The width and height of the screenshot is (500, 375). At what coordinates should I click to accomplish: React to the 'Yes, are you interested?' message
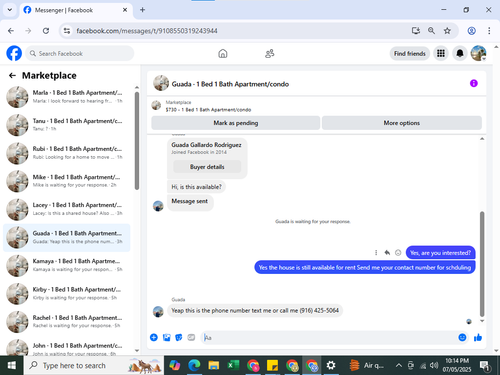click(398, 253)
